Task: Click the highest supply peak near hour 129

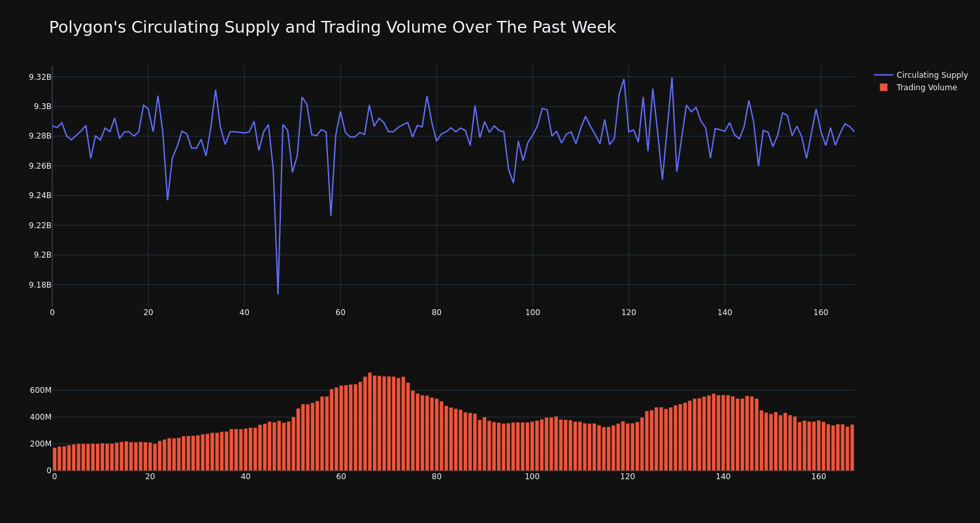Action: pos(672,78)
